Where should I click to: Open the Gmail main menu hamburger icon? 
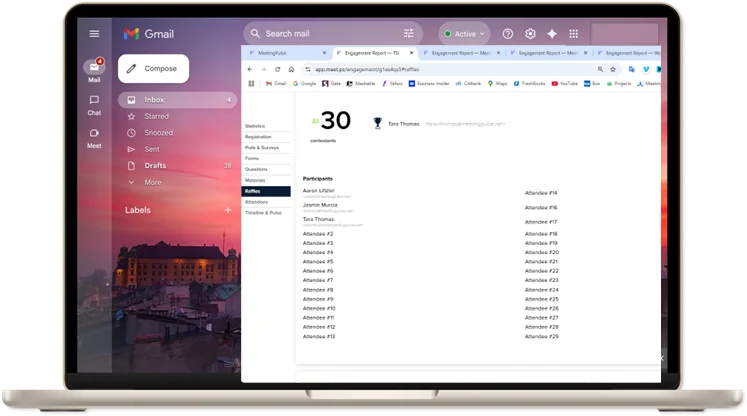(x=94, y=34)
